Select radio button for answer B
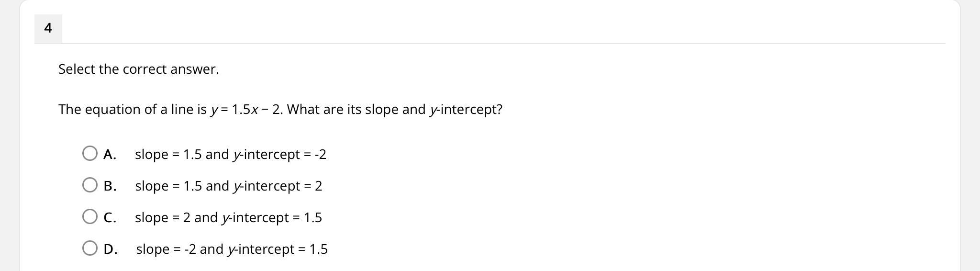The height and width of the screenshot is (271, 980). click(x=90, y=185)
